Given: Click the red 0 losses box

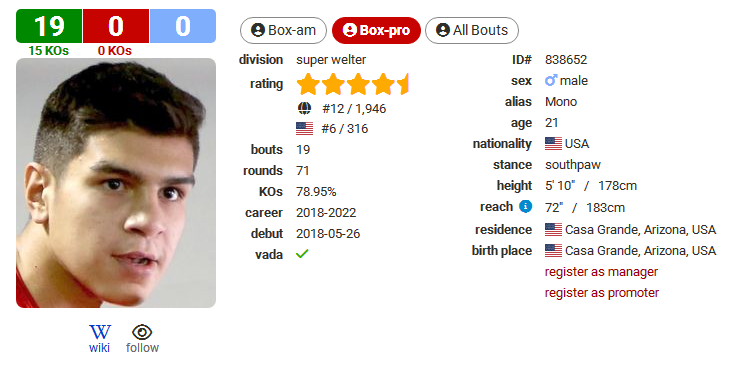Looking at the screenshot, I should pos(116,26).
